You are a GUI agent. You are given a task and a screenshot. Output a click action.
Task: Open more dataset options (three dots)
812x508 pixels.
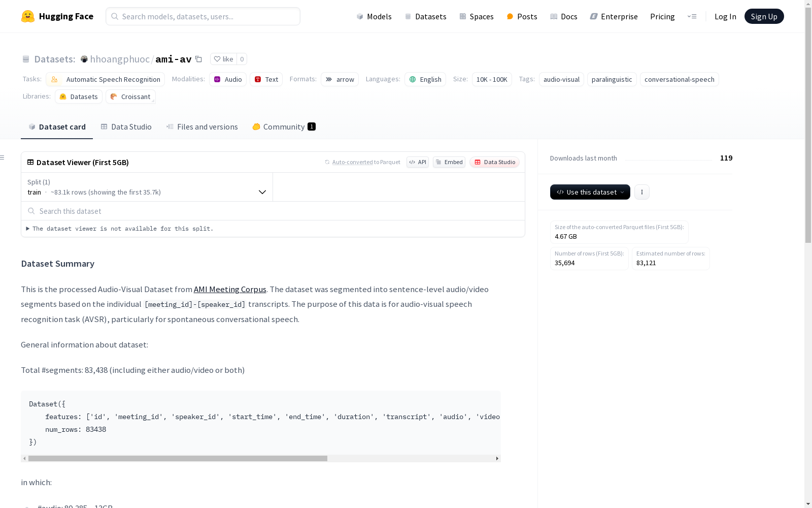[x=642, y=192]
